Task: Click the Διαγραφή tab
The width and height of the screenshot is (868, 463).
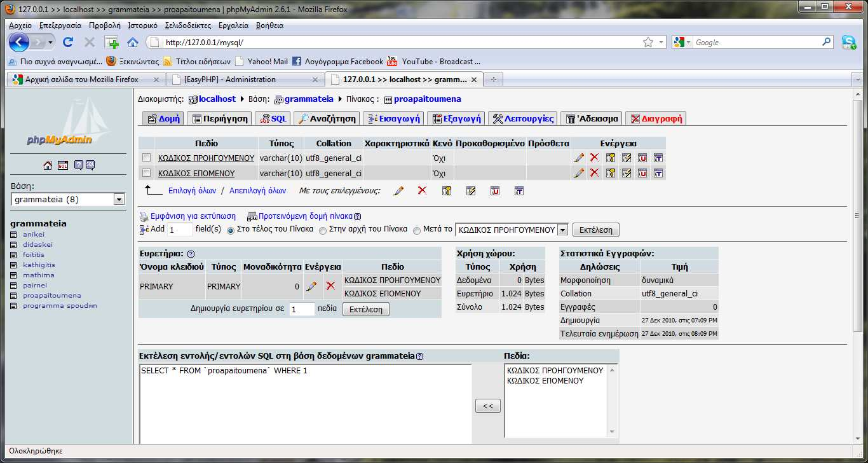Action: click(656, 119)
